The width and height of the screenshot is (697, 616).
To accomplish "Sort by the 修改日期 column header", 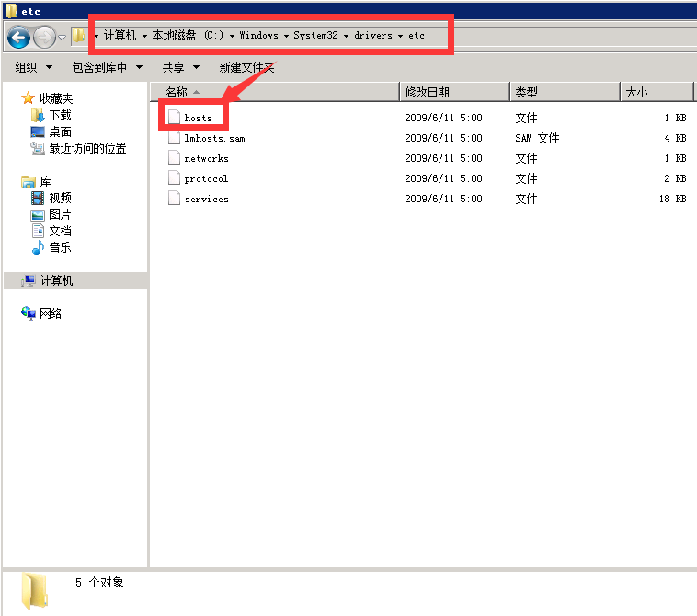I will pos(454,92).
